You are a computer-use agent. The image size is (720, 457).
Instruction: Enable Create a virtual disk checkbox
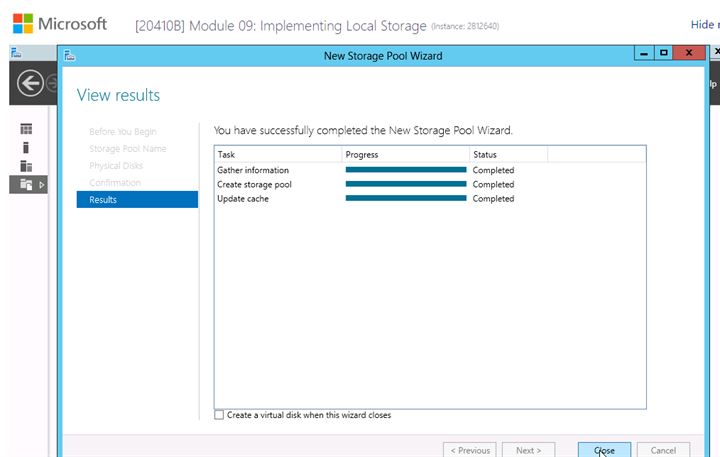tap(219, 415)
